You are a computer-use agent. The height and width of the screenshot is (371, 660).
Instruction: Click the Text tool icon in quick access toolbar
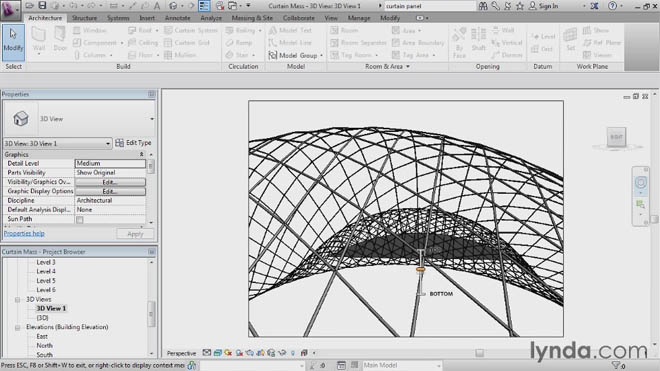[x=157, y=6]
